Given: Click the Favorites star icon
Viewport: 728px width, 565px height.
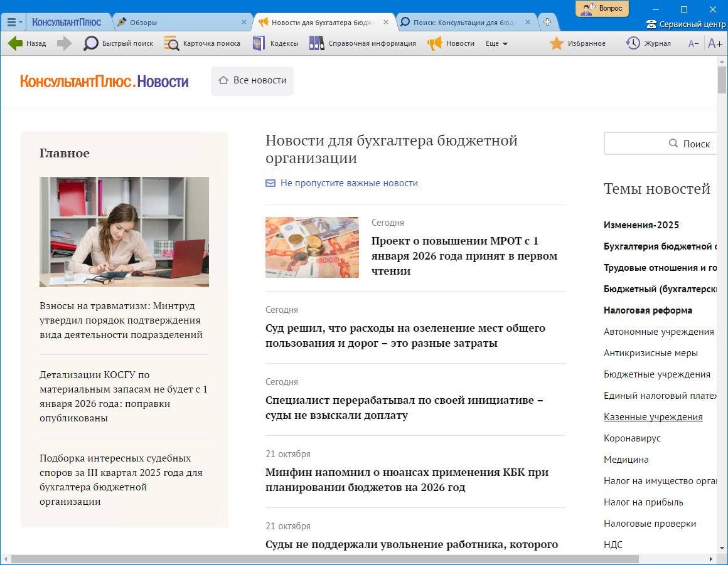Looking at the screenshot, I should point(556,43).
